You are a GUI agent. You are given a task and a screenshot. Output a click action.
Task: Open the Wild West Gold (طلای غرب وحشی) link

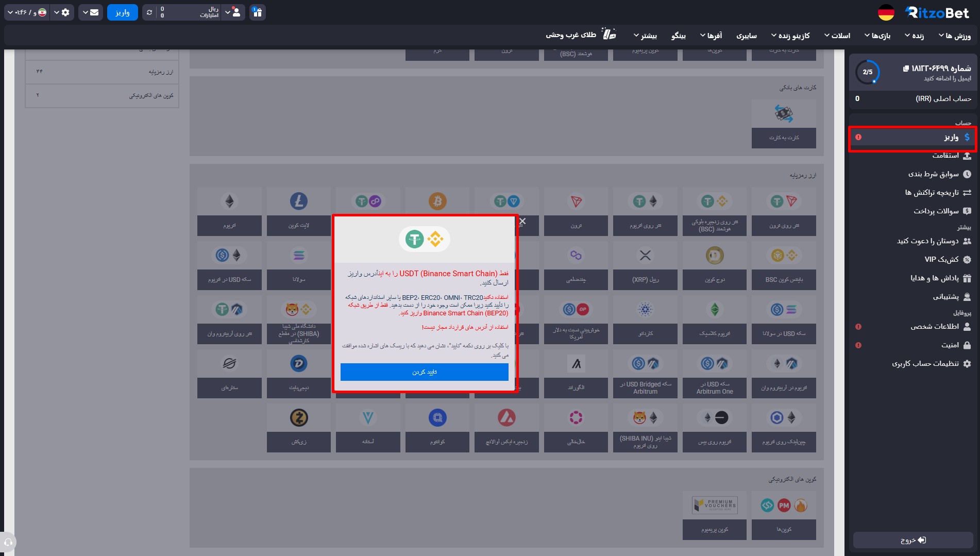coord(581,35)
